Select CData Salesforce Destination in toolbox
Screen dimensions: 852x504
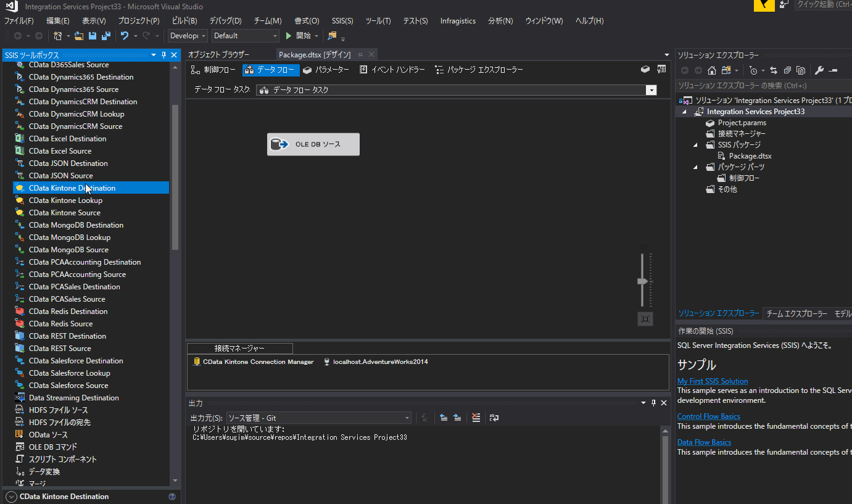(x=91, y=361)
